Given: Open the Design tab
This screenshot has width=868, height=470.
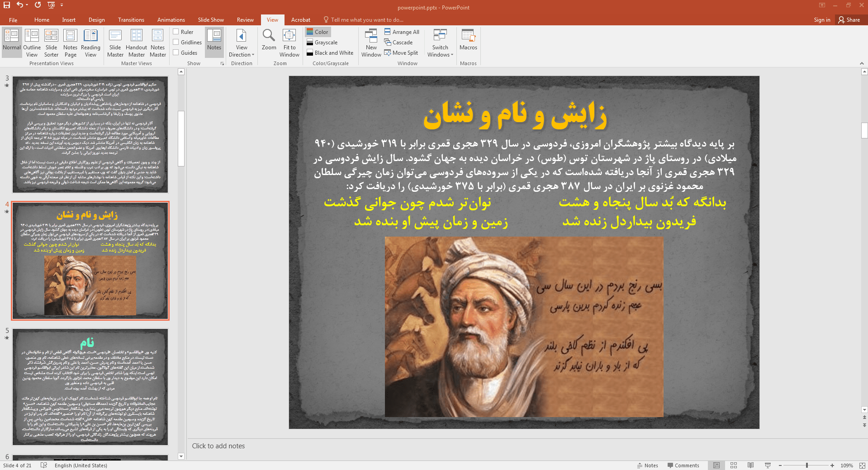Looking at the screenshot, I should [96, 20].
